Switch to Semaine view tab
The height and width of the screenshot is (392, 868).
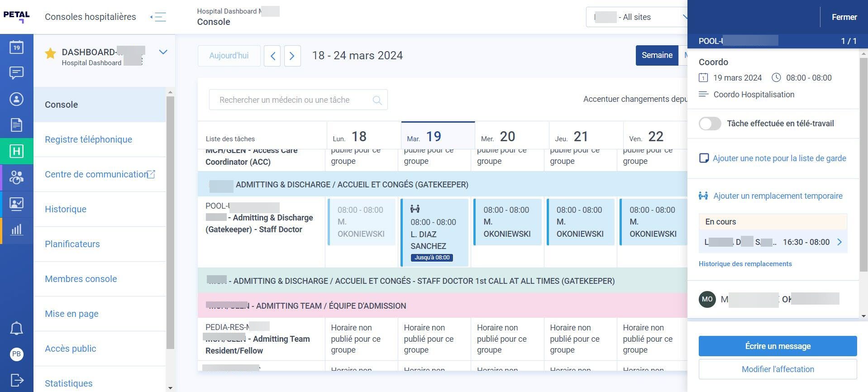[657, 55]
